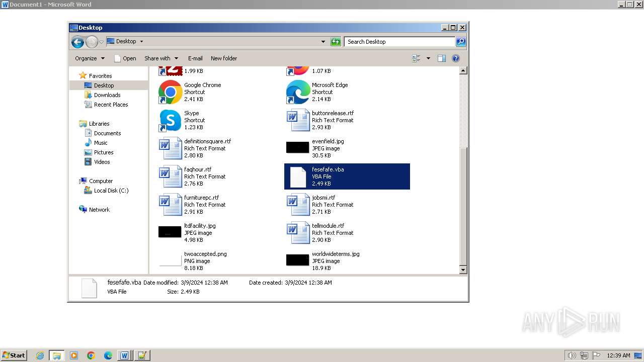Select fesefafe.vba file icon
This screenshot has width=644, height=362.
(x=298, y=177)
